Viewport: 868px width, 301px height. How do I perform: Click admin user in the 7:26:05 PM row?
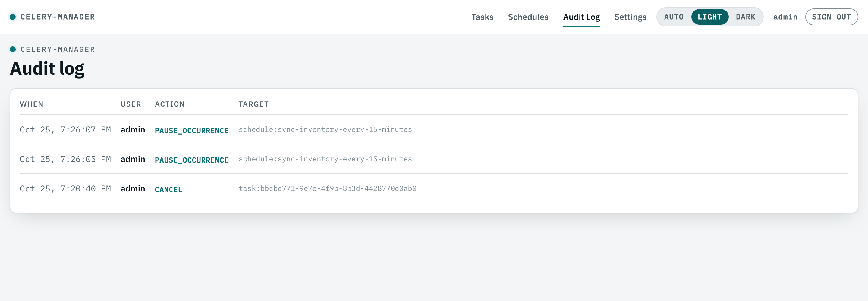(133, 159)
